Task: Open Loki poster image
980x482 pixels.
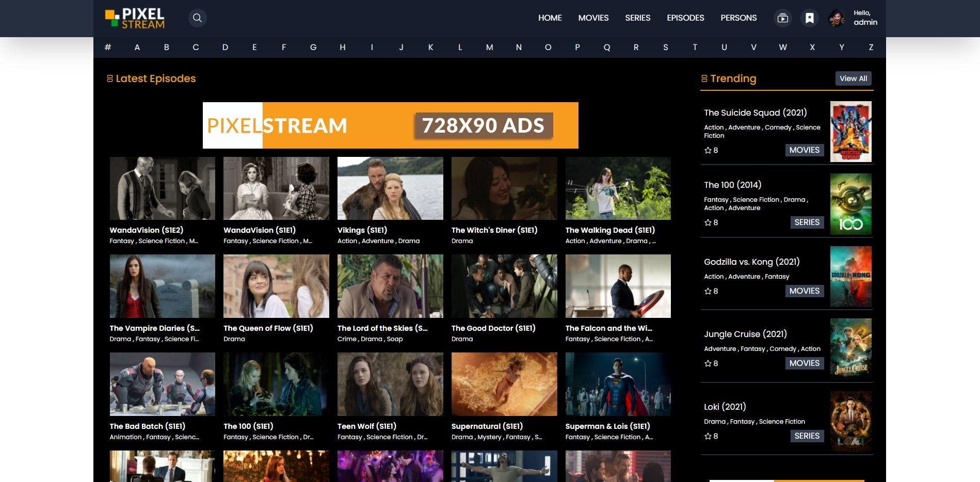Action: (x=851, y=422)
